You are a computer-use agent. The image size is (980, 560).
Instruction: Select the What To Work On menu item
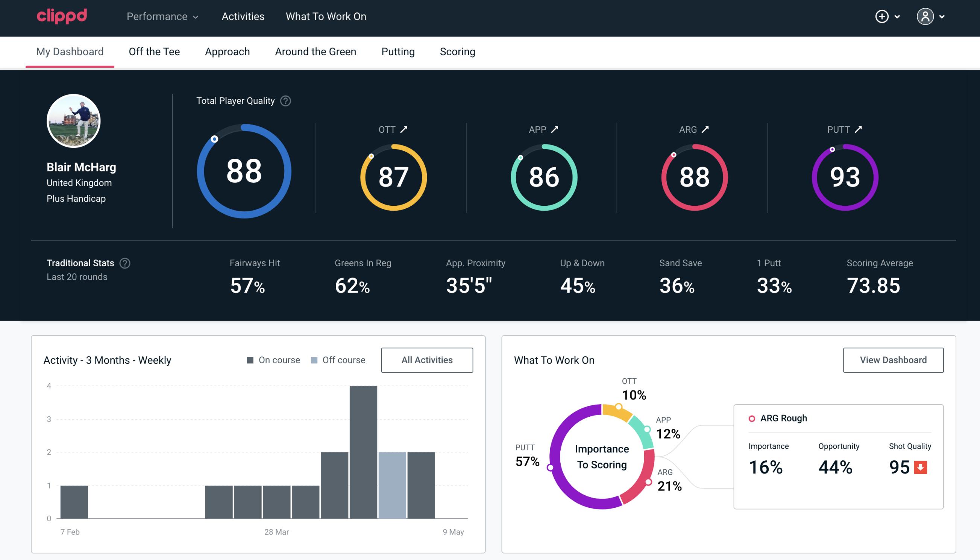point(325,17)
